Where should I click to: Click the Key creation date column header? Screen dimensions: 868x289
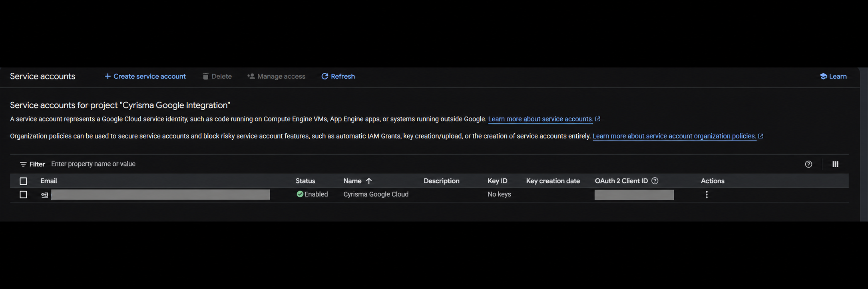[x=553, y=181]
